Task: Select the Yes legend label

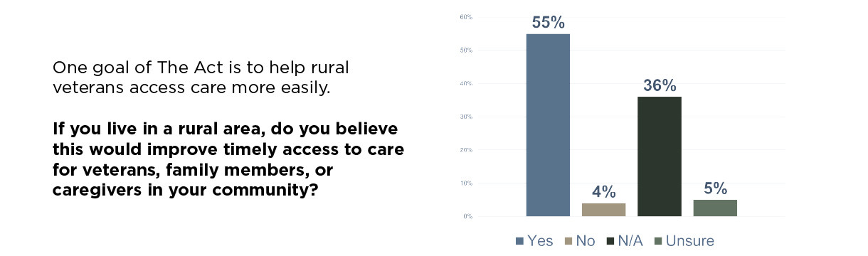Action: [x=539, y=241]
